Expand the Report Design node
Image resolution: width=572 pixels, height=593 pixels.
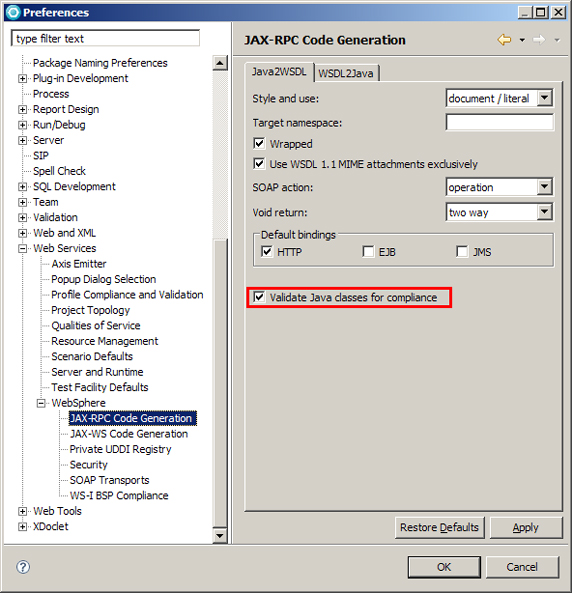[22, 109]
